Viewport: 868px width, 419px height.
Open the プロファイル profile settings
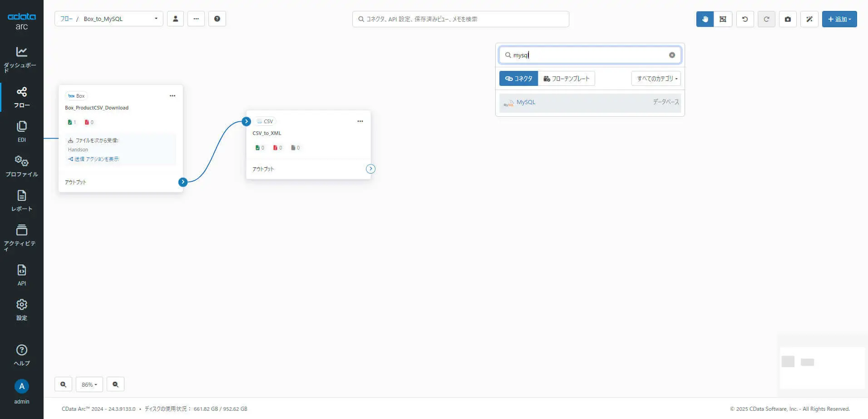[x=21, y=166]
